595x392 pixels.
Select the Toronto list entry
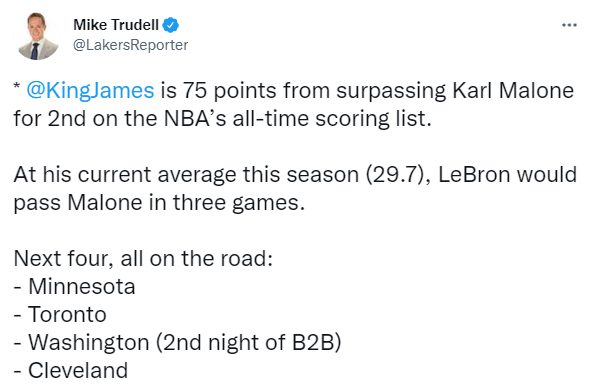tap(60, 314)
